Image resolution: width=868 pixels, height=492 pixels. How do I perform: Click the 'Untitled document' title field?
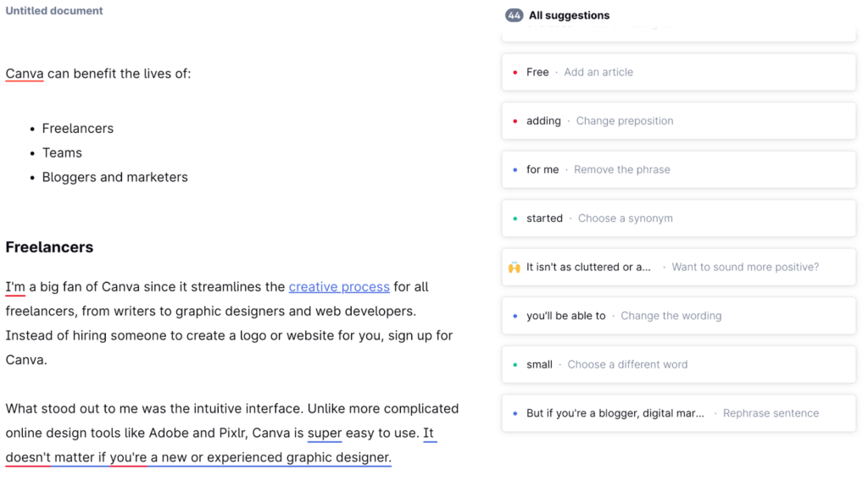click(x=54, y=11)
